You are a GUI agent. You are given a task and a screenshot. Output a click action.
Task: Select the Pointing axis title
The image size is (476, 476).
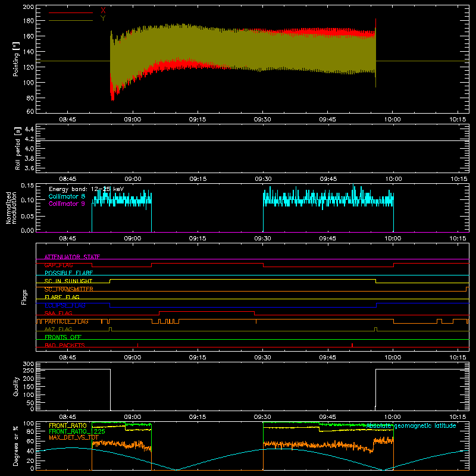pos(16,59)
